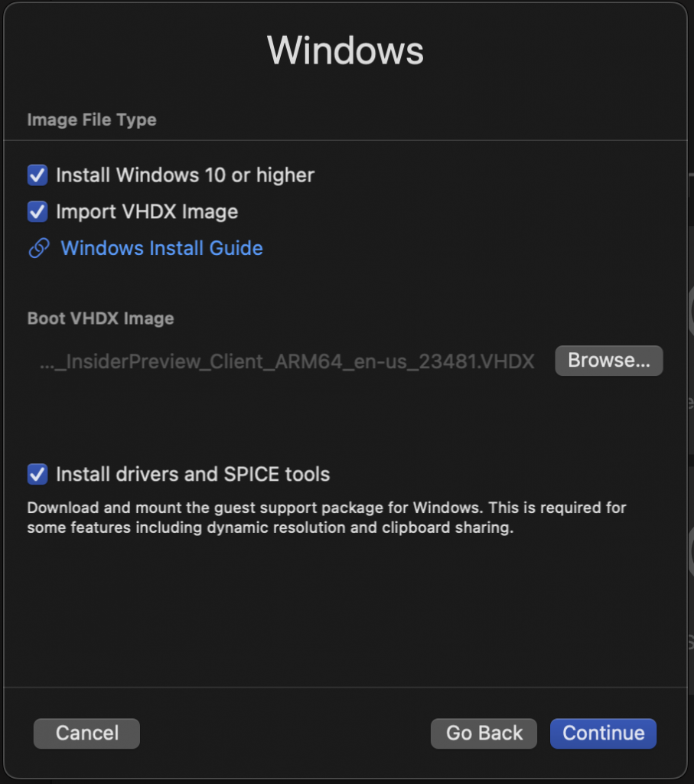Click the Image File Type section header

[92, 120]
